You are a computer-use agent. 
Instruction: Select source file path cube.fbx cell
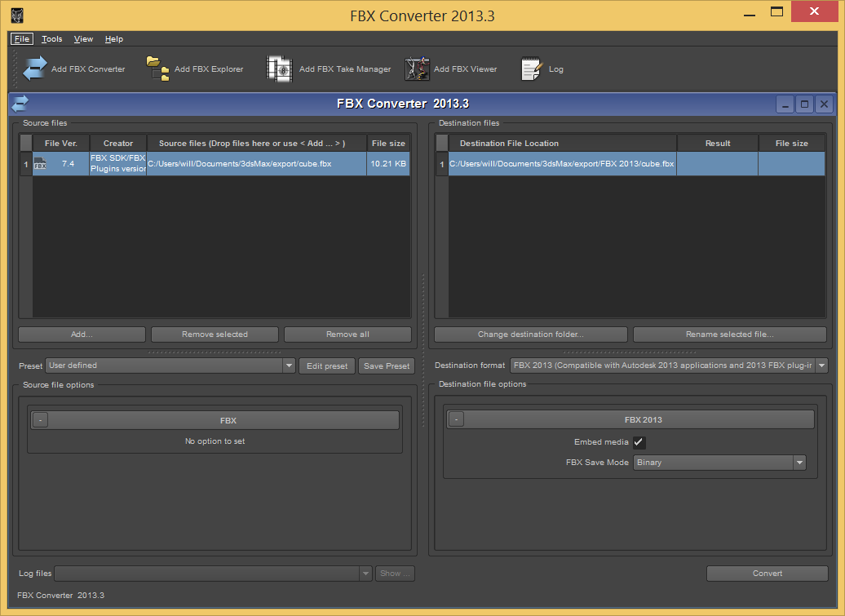256,164
